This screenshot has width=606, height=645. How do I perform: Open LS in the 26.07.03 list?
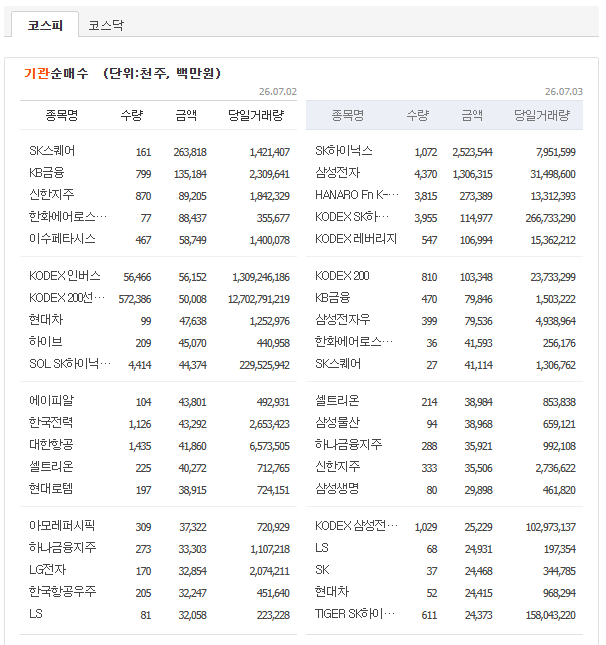pyautogui.click(x=322, y=548)
